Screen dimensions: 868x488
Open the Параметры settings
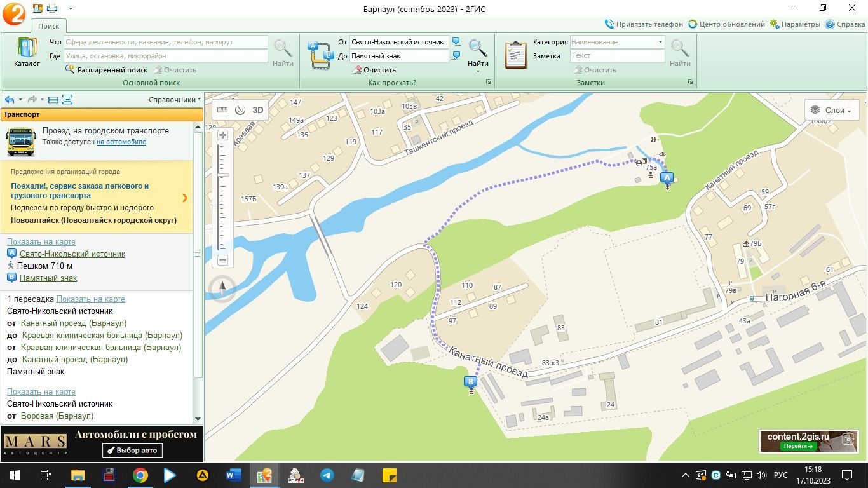[x=795, y=24]
